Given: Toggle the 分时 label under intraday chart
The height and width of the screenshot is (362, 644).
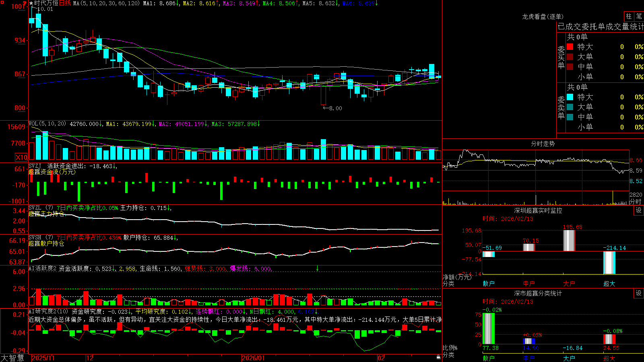Looking at the screenshot, I should pos(636,202).
